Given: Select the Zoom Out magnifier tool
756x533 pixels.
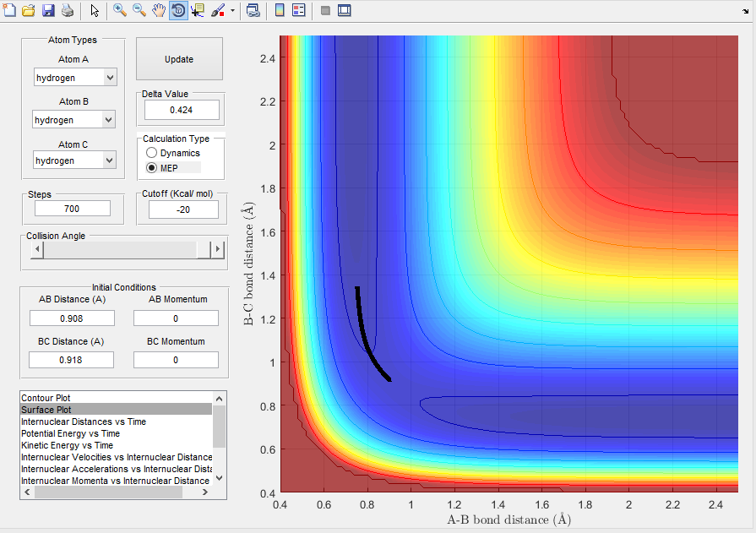Looking at the screenshot, I should point(139,11).
